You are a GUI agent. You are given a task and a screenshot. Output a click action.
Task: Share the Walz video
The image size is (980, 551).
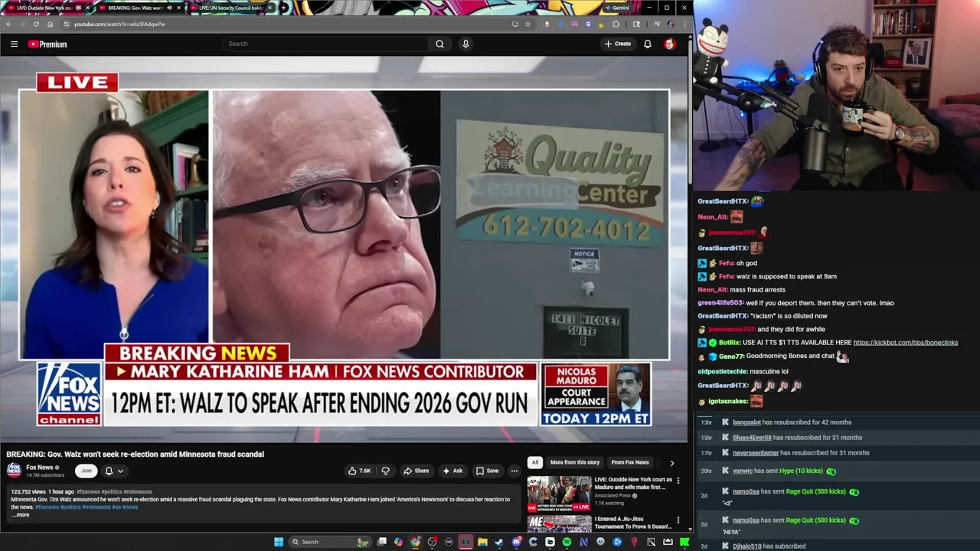[416, 471]
